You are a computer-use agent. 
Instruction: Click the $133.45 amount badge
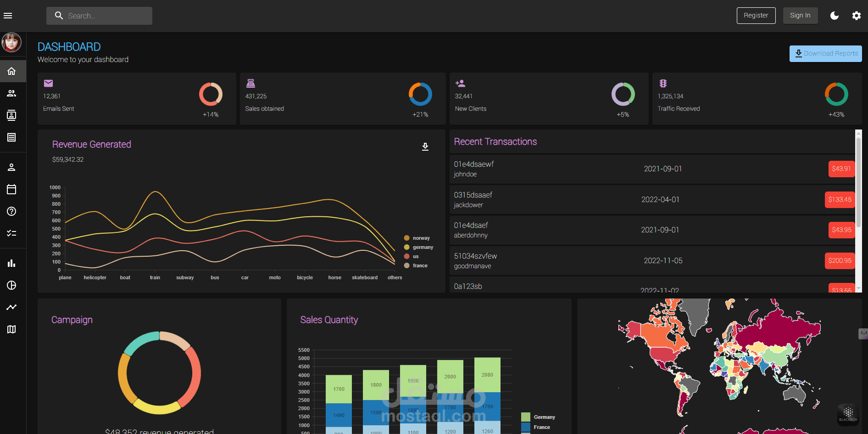840,199
